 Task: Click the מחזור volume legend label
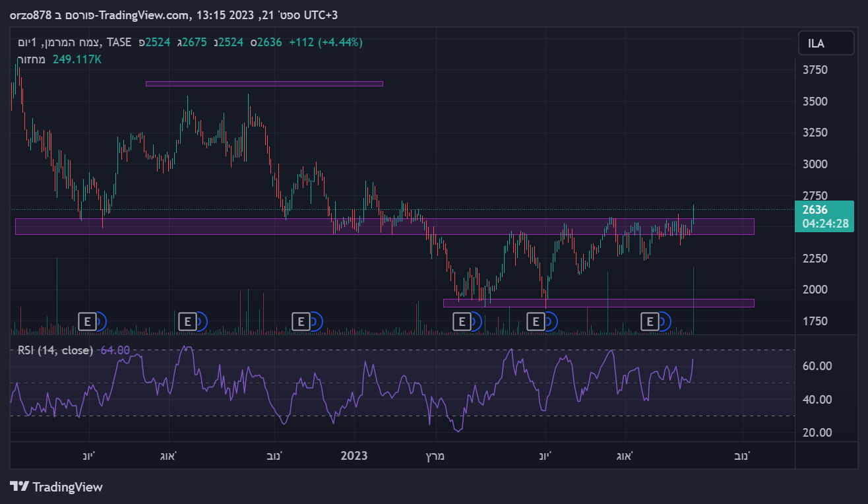[x=31, y=59]
